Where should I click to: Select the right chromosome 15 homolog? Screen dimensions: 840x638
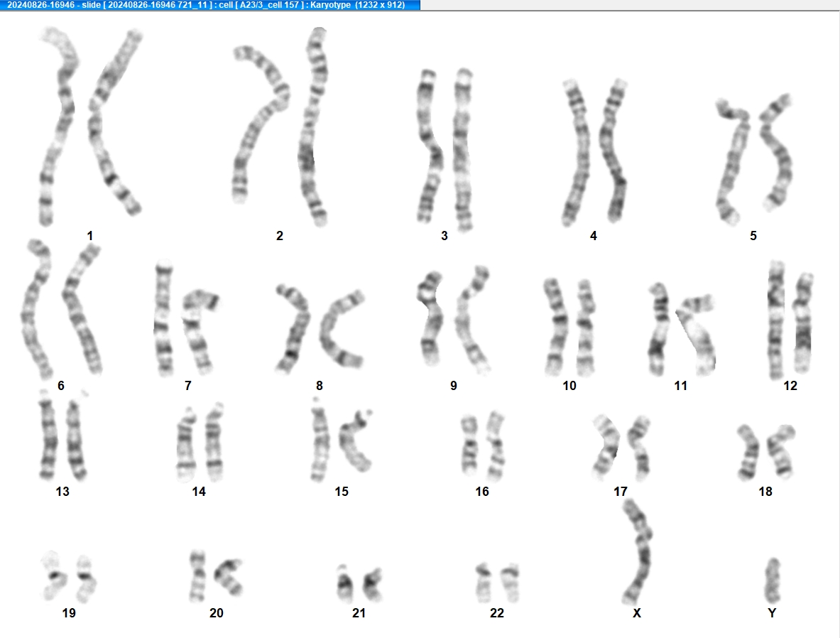[x=354, y=440]
